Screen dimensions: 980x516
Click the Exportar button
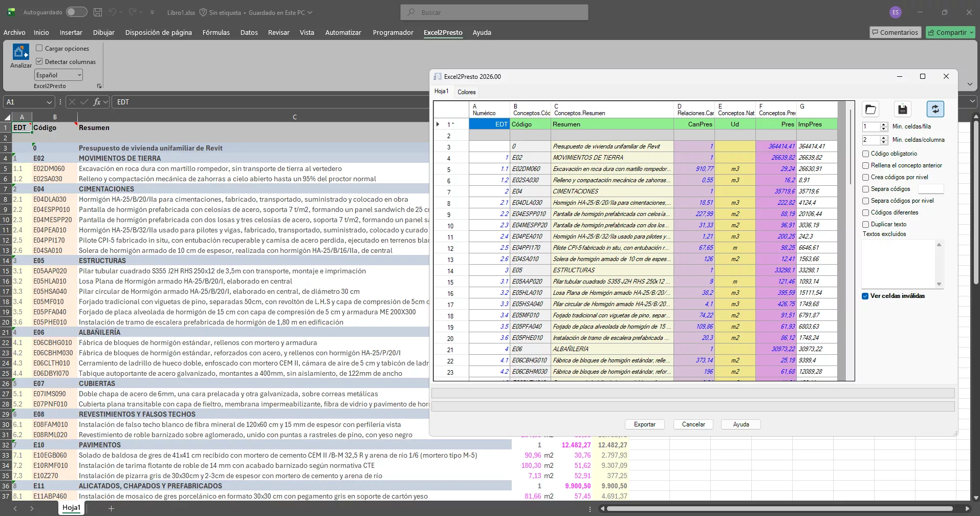coord(645,424)
